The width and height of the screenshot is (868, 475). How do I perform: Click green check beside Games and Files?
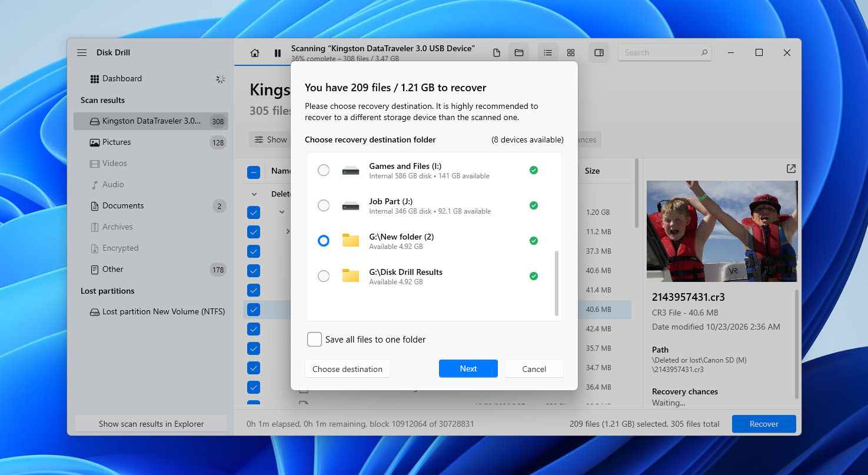click(533, 170)
